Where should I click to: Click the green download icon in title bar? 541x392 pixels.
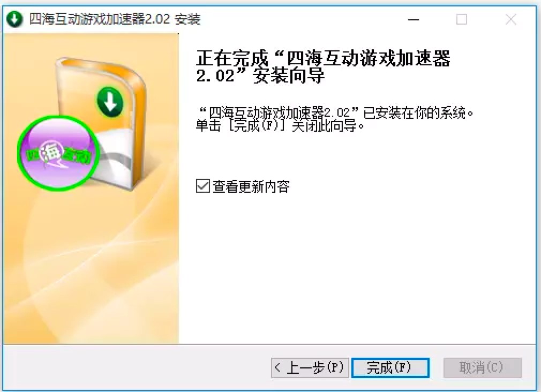coord(14,19)
